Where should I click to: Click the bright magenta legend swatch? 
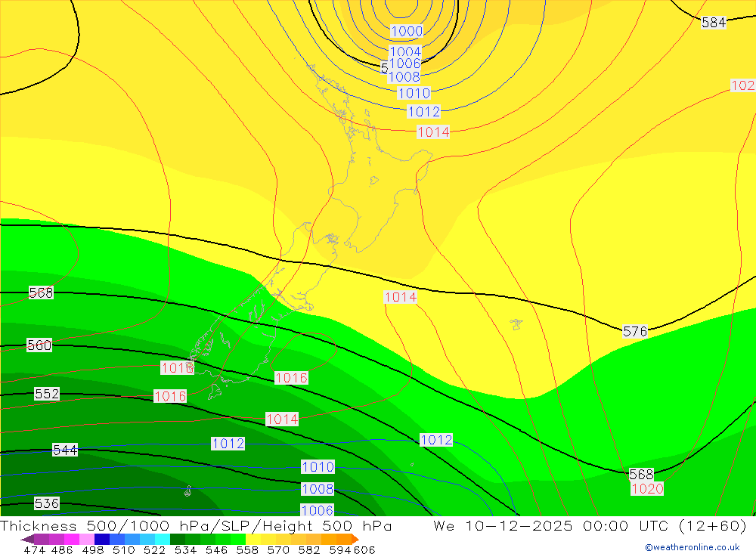[x=72, y=539]
